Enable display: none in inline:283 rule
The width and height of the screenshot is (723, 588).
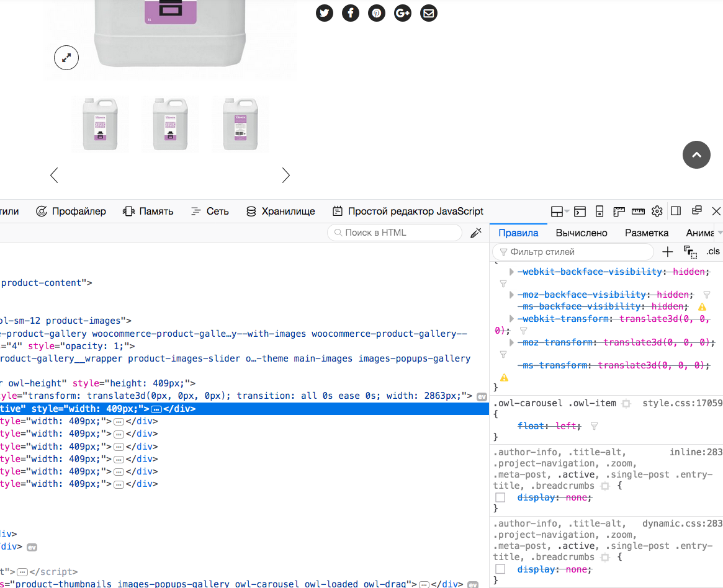pos(500,497)
